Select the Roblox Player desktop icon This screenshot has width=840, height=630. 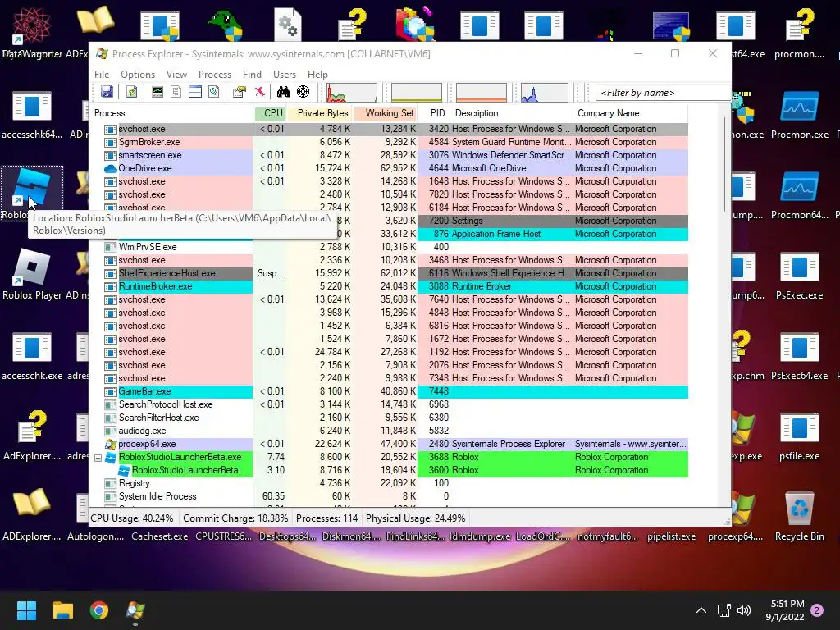click(32, 274)
